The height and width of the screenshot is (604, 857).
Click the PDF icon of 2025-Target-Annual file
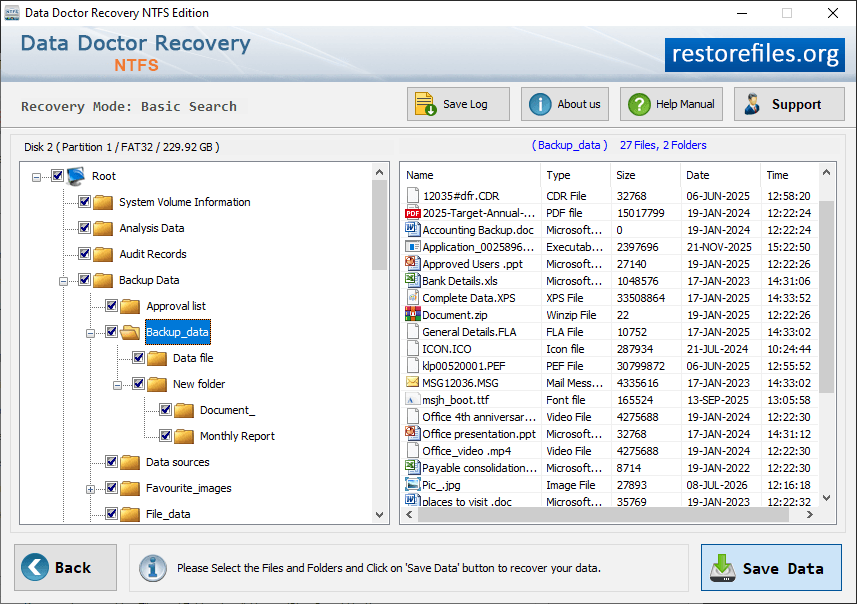tap(413, 213)
